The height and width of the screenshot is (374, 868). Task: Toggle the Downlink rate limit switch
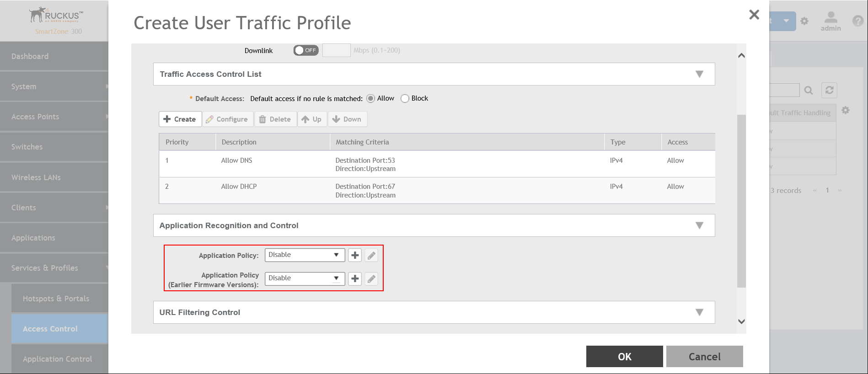click(x=306, y=50)
